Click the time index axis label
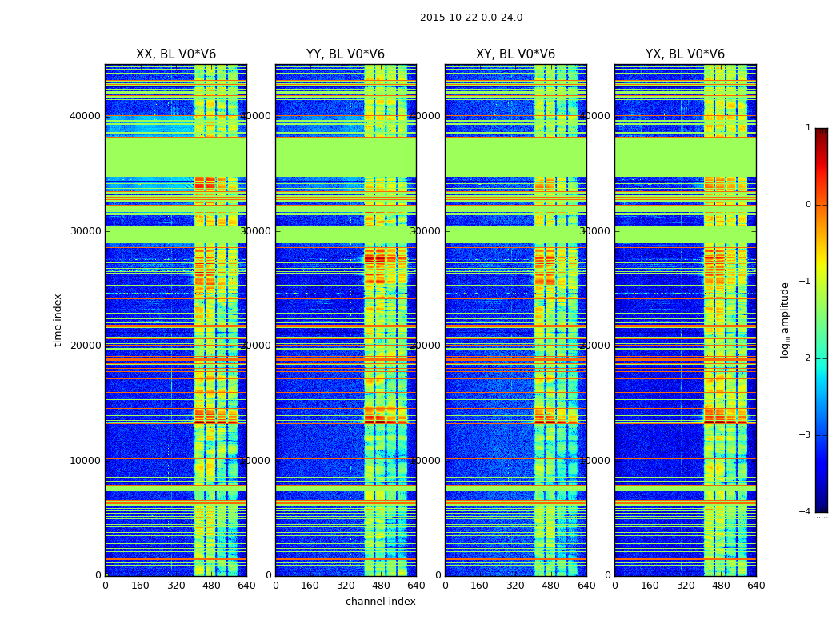This screenshot has height=640, width=840. 58,320
